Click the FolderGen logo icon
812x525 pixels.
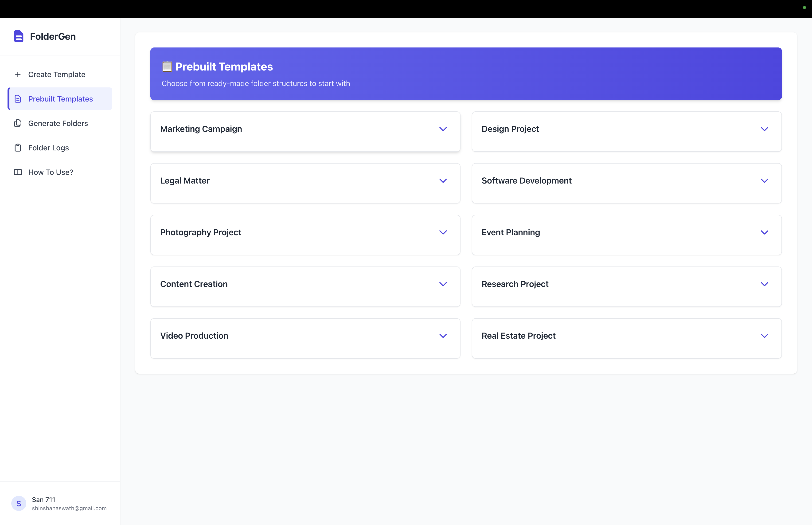19,36
